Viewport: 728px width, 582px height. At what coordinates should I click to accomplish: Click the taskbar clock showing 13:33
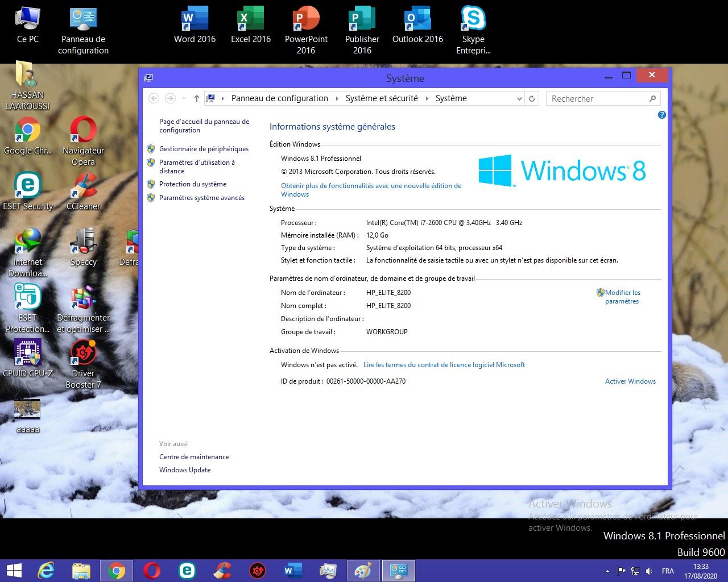click(701, 571)
